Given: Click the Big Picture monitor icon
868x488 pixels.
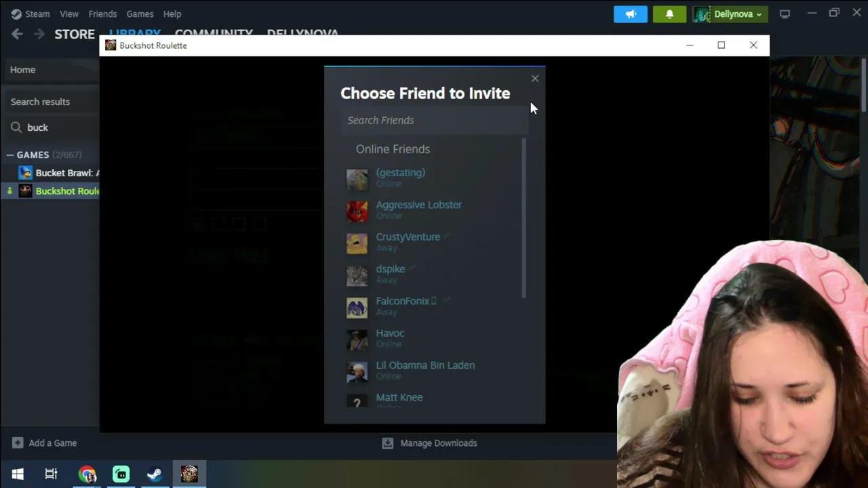Looking at the screenshot, I should coord(785,14).
